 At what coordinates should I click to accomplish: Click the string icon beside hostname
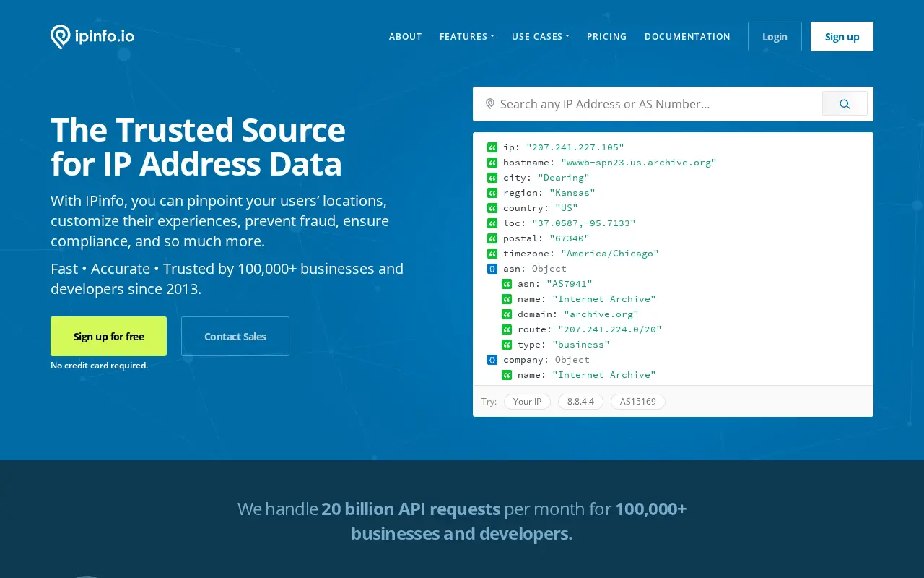pyautogui.click(x=492, y=163)
